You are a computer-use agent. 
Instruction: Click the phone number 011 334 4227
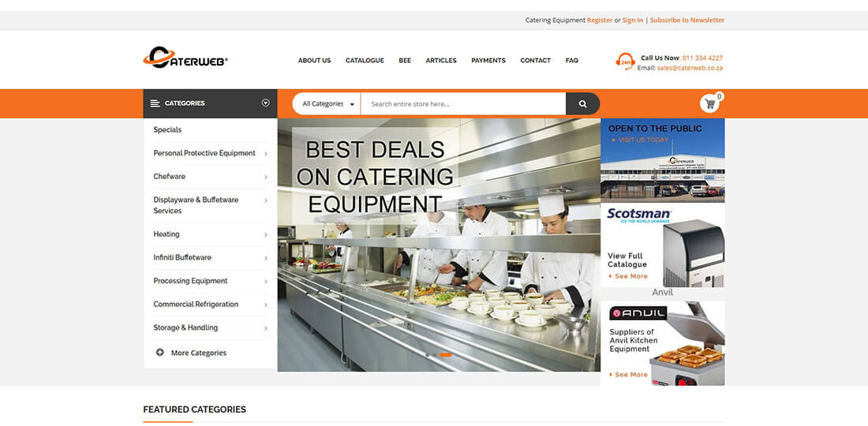702,58
